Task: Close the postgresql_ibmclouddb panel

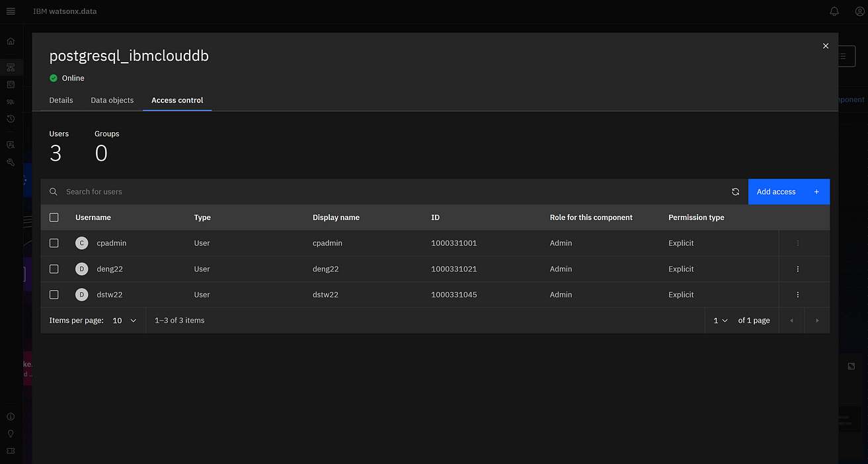Action: 825,46
